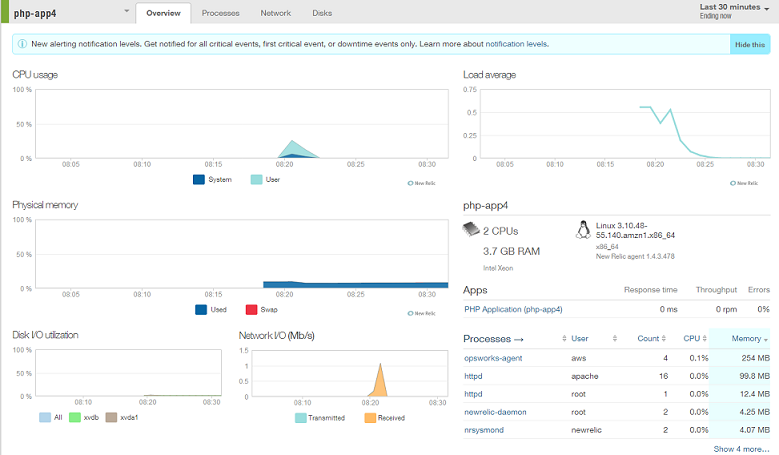This screenshot has width=779, height=455.
Task: Click the sort arrows left of User column
Action: 564,338
